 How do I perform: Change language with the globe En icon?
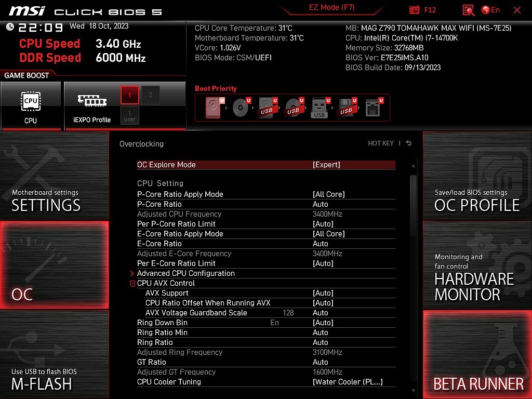tap(490, 10)
